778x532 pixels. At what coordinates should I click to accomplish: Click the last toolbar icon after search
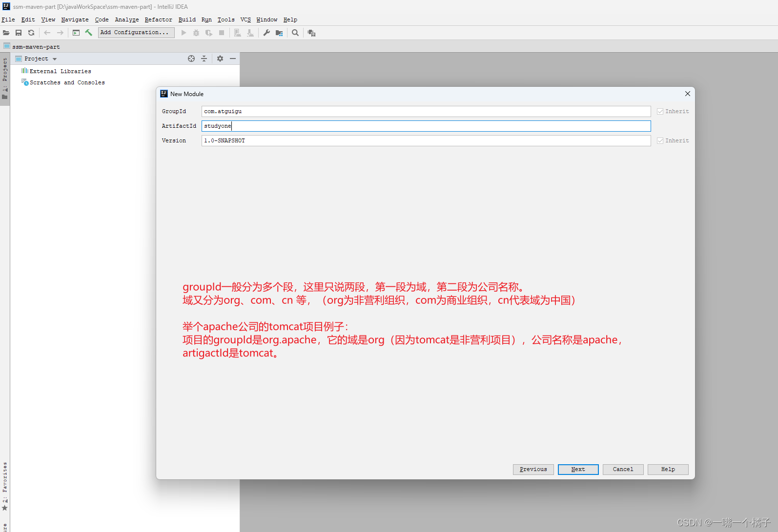(311, 33)
